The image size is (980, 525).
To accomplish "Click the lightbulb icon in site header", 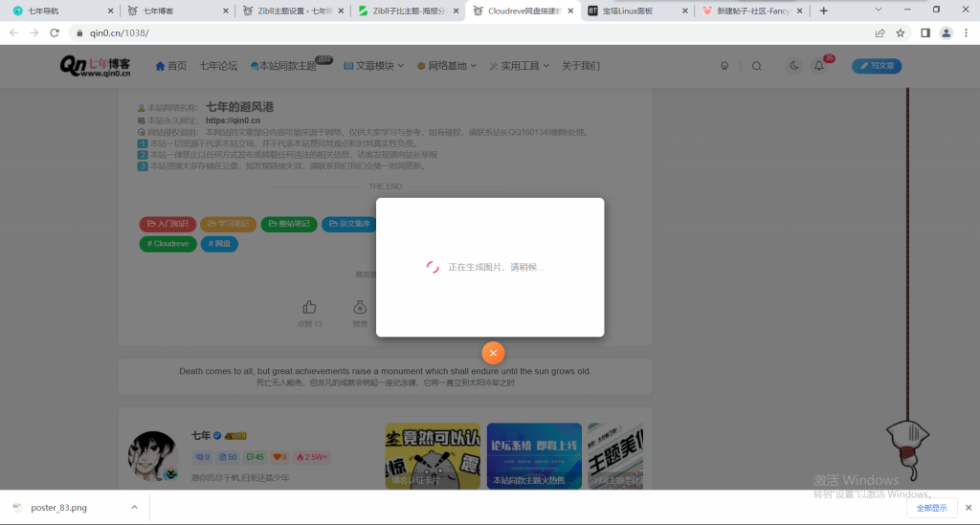I will coord(724,66).
